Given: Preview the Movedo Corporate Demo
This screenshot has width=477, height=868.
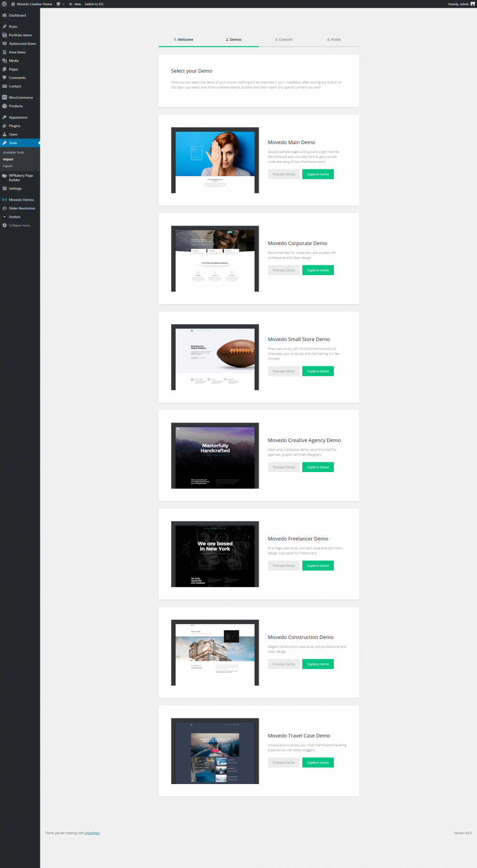Looking at the screenshot, I should pyautogui.click(x=284, y=270).
